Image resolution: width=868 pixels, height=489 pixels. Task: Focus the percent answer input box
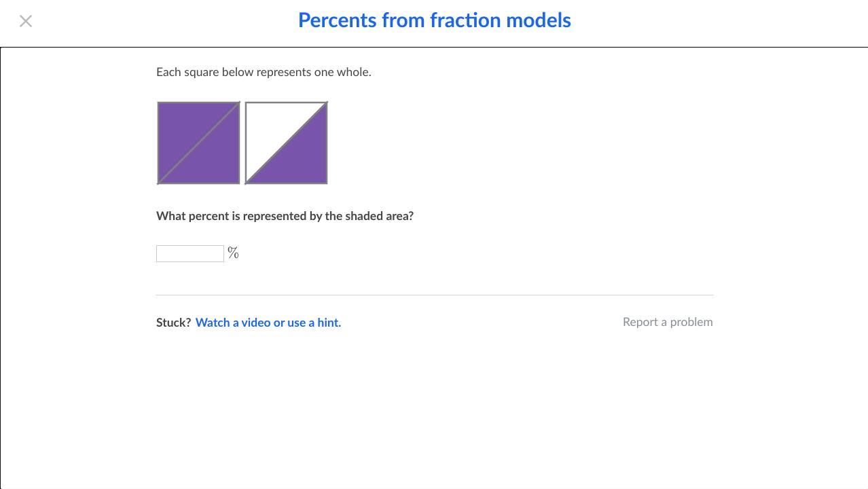(190, 253)
